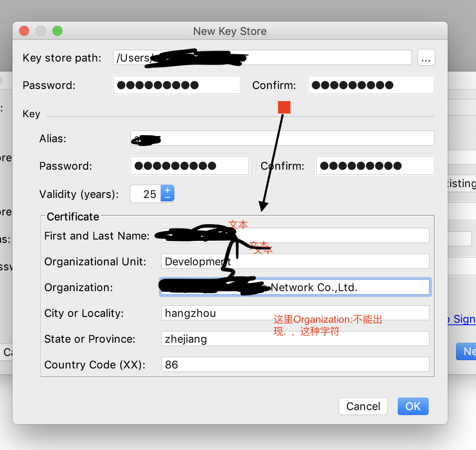Select the keystore Password field
The height and width of the screenshot is (450, 476).
tap(177, 85)
